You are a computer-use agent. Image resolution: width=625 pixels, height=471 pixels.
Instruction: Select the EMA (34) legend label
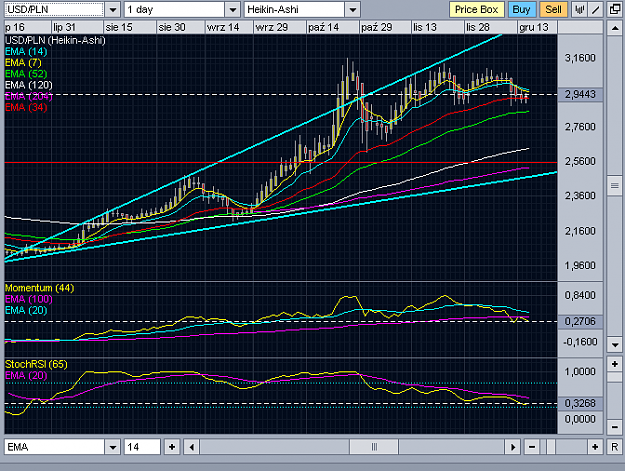pos(26,107)
